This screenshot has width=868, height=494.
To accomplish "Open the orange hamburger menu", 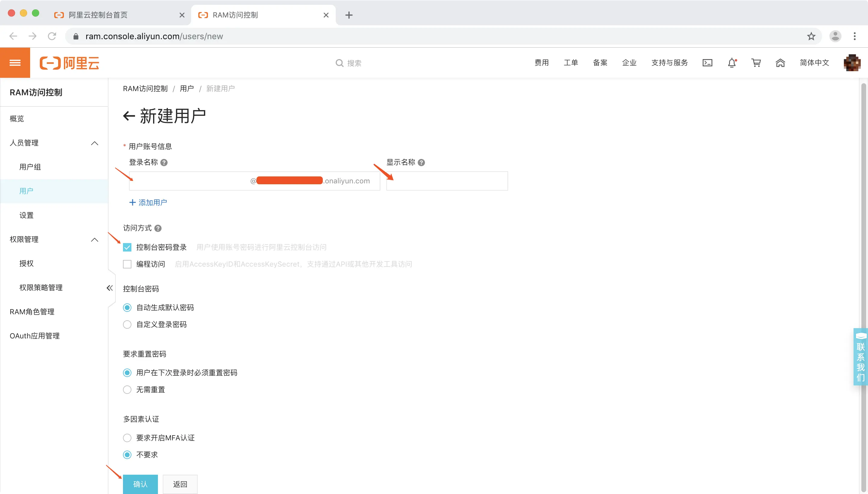I will coord(15,63).
